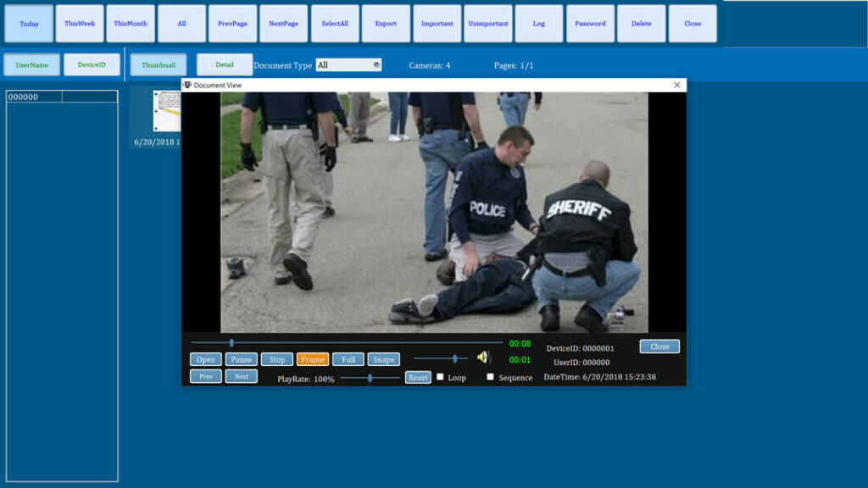The image size is (868, 488).
Task: Click the speaker icon to mute audio
Action: [483, 356]
